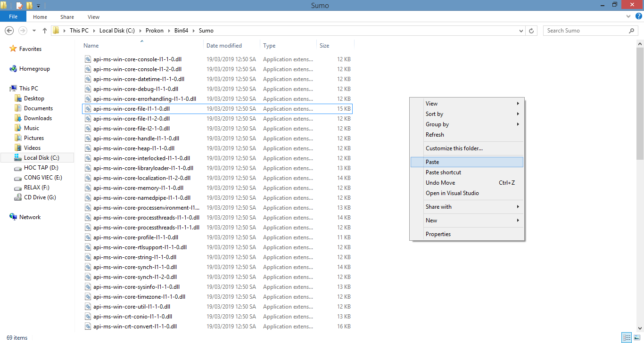The height and width of the screenshot is (343, 644).
Task: Refresh the folder via address bar icon
Action: click(x=531, y=31)
